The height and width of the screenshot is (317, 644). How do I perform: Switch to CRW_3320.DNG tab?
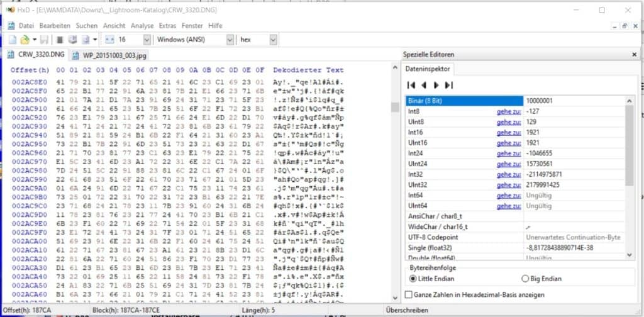(x=36, y=54)
